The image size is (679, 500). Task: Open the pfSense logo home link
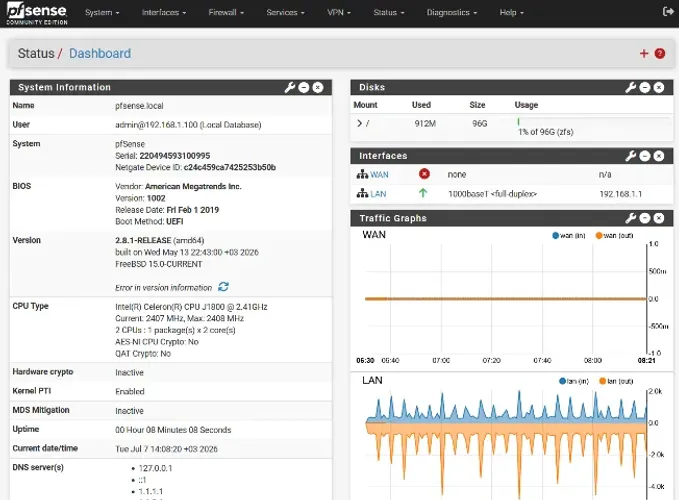(37, 13)
